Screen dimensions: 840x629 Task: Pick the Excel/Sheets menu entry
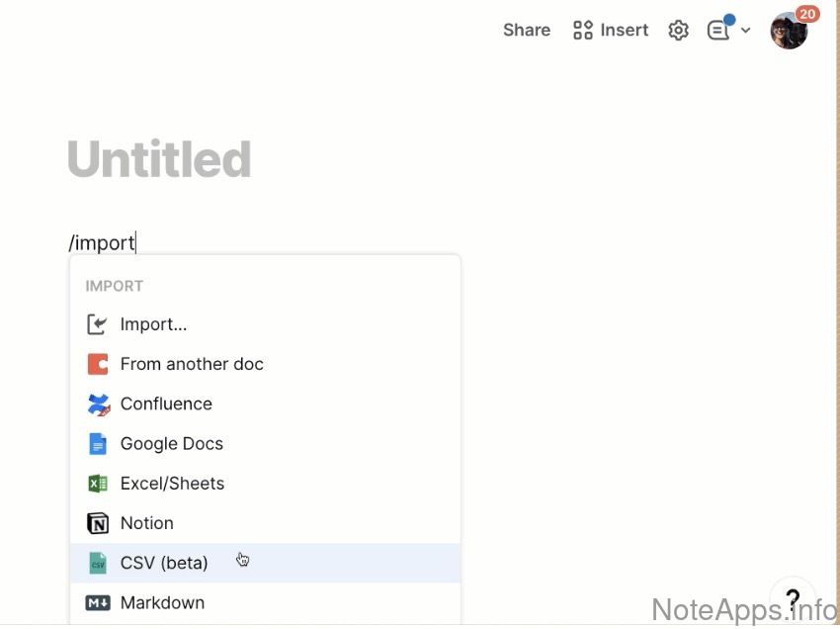pyautogui.click(x=172, y=484)
